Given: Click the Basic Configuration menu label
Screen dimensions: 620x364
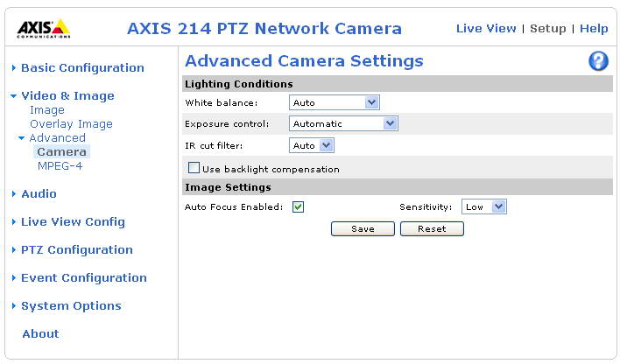Looking at the screenshot, I should pyautogui.click(x=82, y=68).
